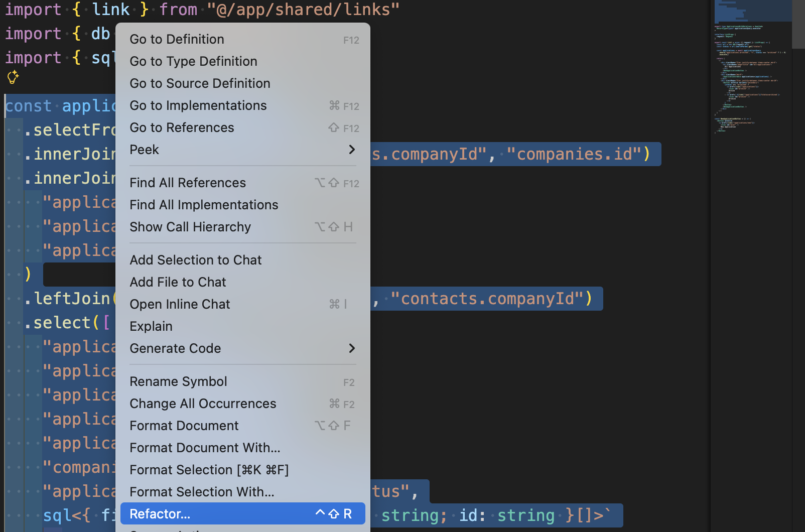Choose "Find All Implementations"
The image size is (805, 532).
204,205
